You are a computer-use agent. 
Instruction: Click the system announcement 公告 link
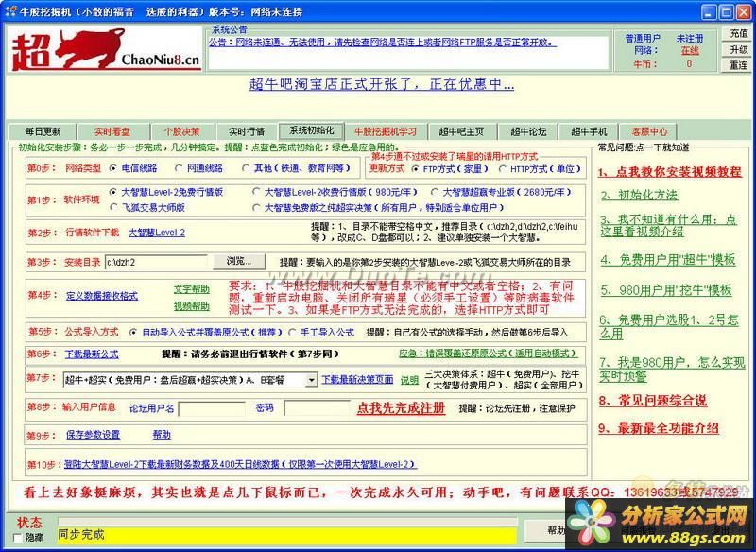click(383, 43)
